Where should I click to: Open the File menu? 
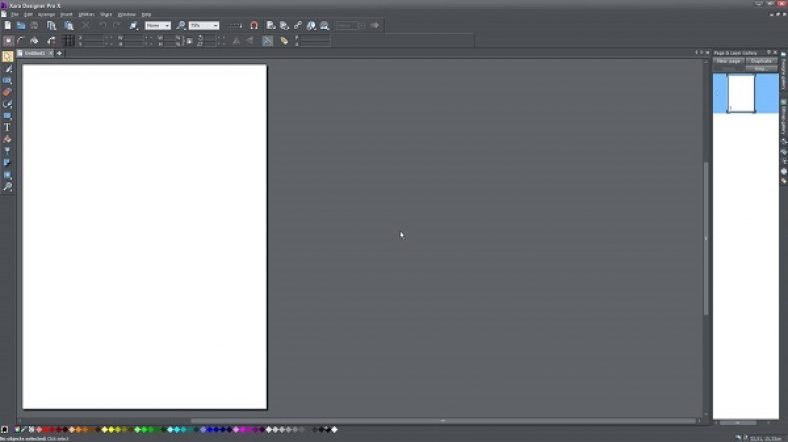[15, 15]
